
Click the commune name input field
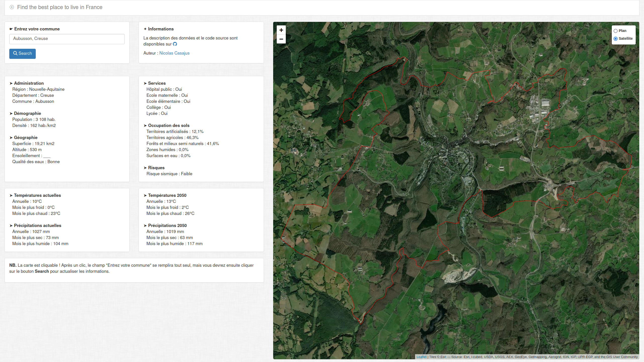tap(67, 39)
